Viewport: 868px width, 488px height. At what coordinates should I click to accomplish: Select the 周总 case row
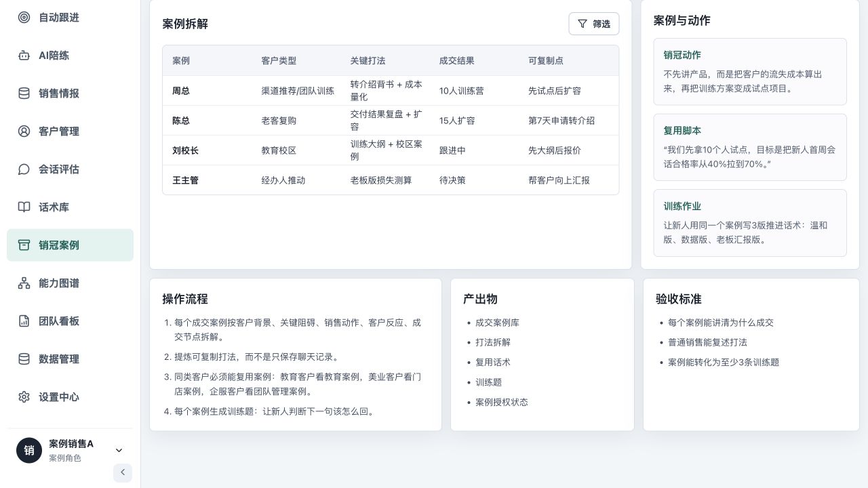pos(391,91)
